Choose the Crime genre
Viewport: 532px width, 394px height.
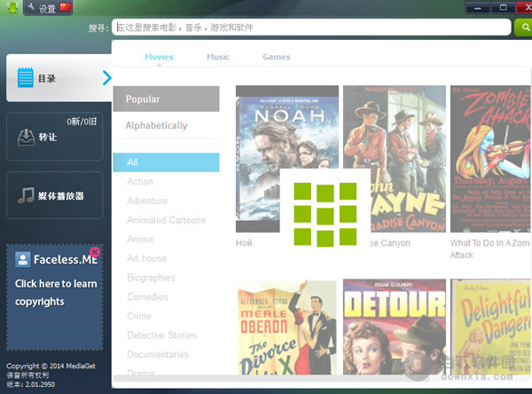139,316
